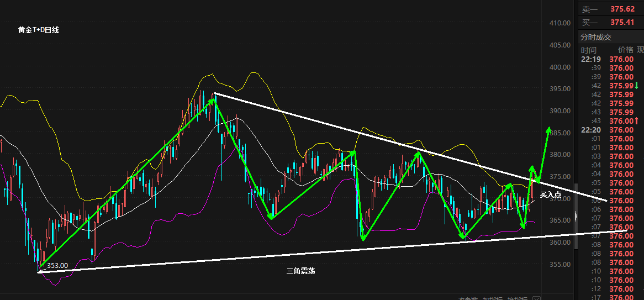644x300 pixels.
Task: Click the 395.00 price axis label
Action: tap(560, 89)
